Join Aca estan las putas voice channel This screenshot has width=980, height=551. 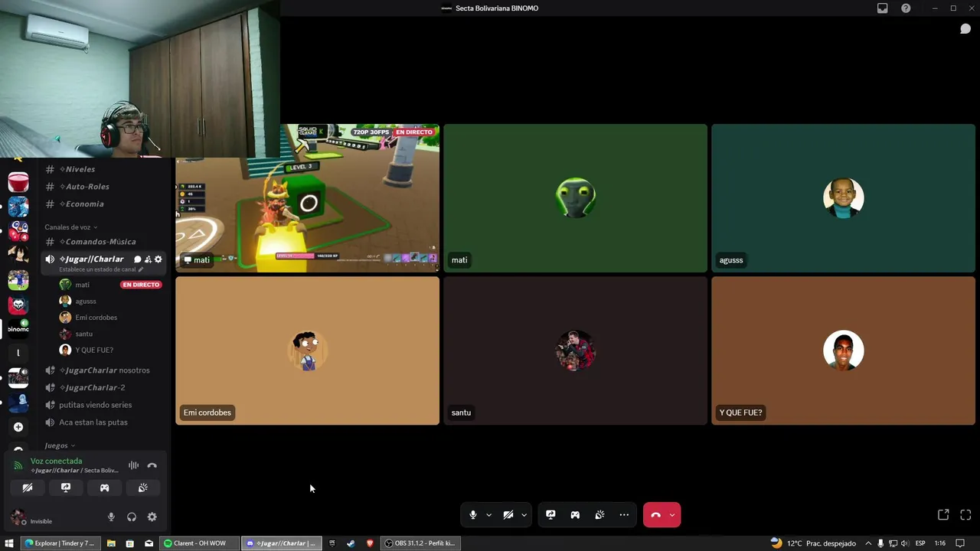pyautogui.click(x=103, y=422)
